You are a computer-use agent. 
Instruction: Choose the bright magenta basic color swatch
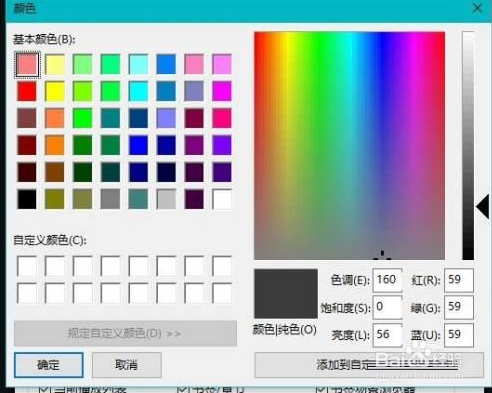pyautogui.click(x=222, y=91)
